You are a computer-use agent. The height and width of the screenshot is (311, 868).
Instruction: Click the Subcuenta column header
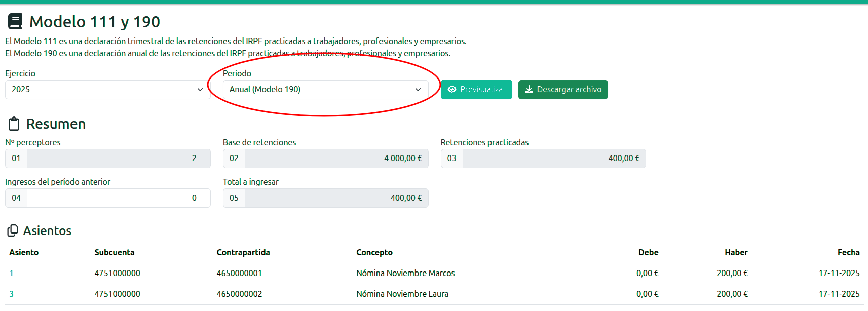point(115,252)
